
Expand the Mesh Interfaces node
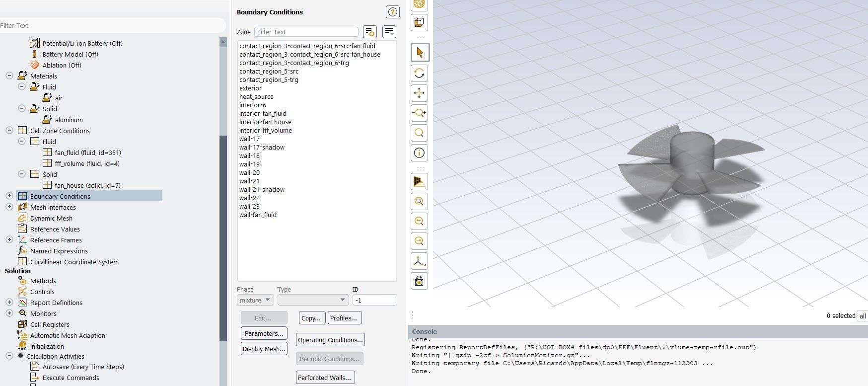(9, 207)
